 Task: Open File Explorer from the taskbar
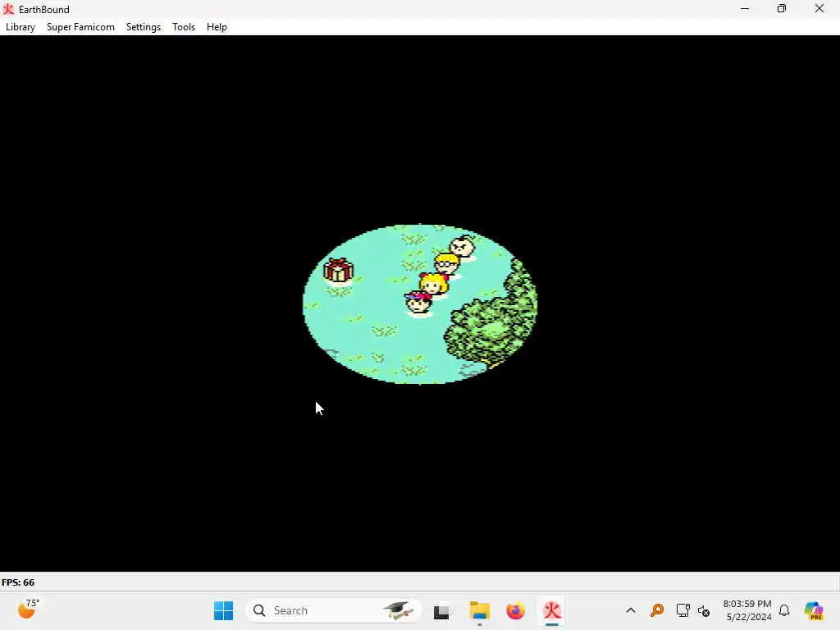tap(479, 610)
